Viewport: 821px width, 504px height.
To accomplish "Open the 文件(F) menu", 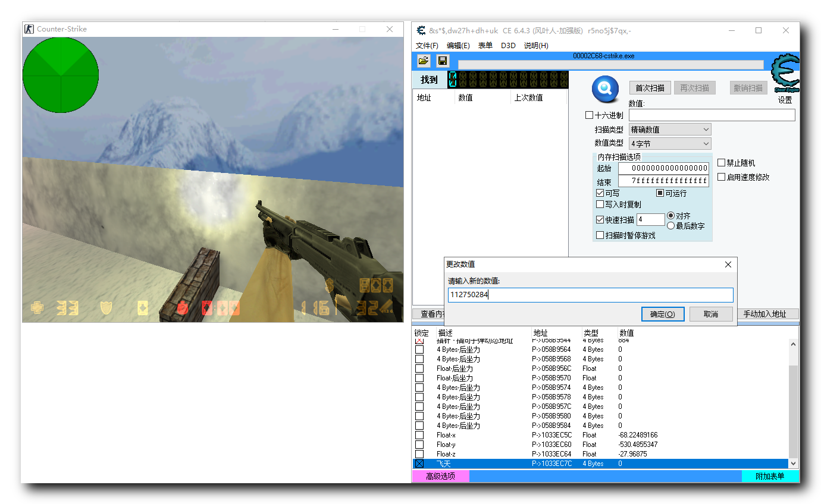I will point(427,46).
